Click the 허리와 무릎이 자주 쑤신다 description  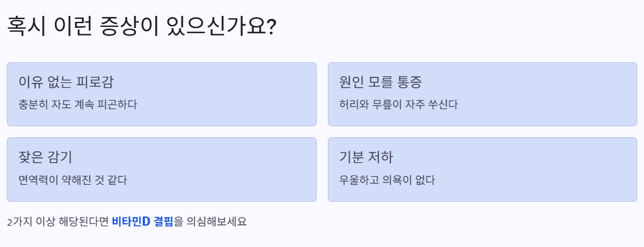coord(398,104)
